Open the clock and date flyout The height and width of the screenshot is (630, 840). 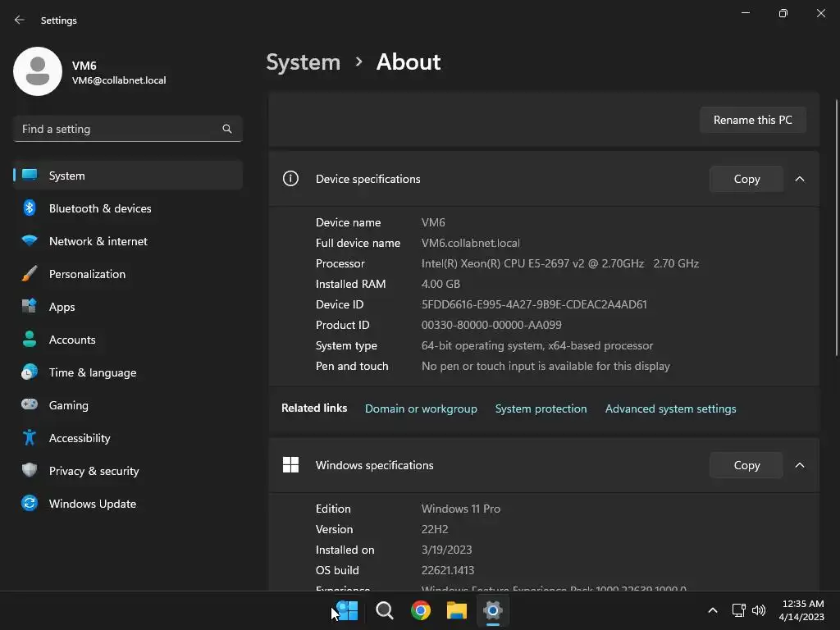tap(801, 610)
